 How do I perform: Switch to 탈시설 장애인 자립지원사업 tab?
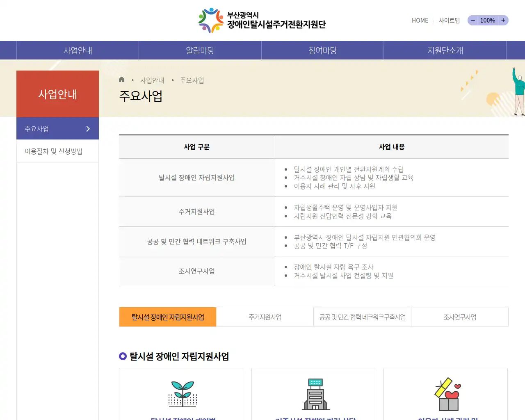168,317
